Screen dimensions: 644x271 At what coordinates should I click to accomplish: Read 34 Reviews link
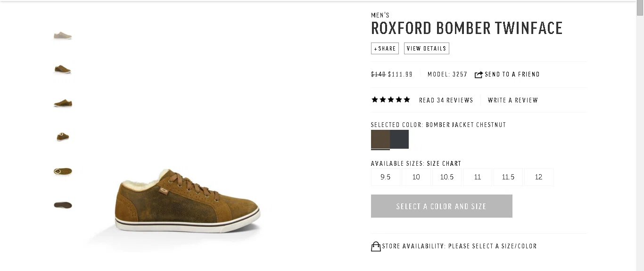click(446, 100)
